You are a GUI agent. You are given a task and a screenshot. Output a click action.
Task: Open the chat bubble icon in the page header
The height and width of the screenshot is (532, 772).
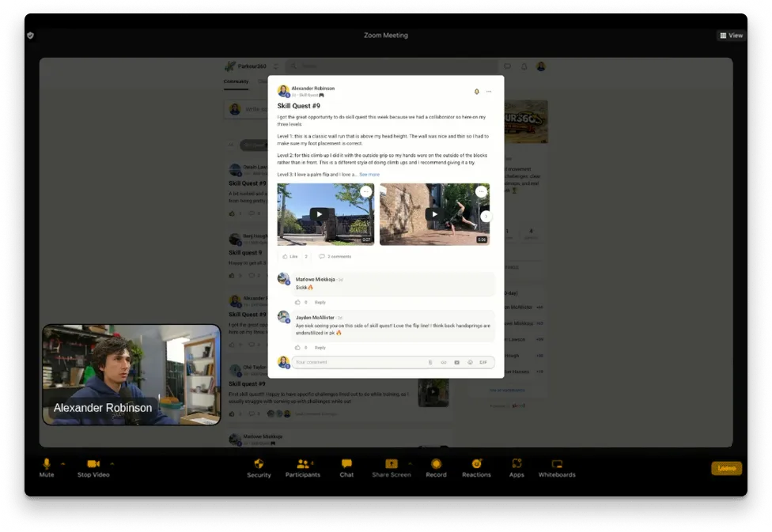[x=508, y=66]
